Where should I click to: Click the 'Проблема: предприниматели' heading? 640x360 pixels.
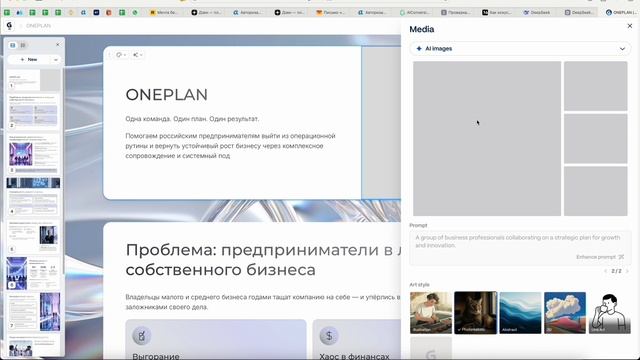(263, 260)
